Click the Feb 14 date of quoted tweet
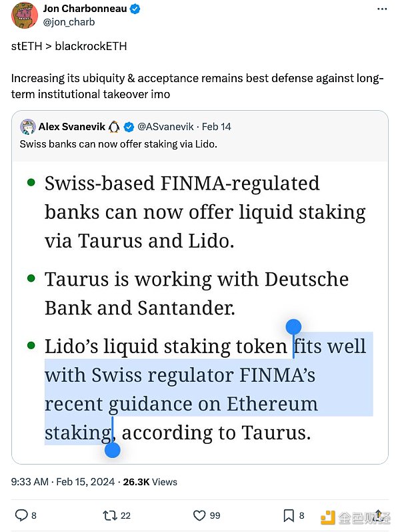 pyautogui.click(x=216, y=127)
